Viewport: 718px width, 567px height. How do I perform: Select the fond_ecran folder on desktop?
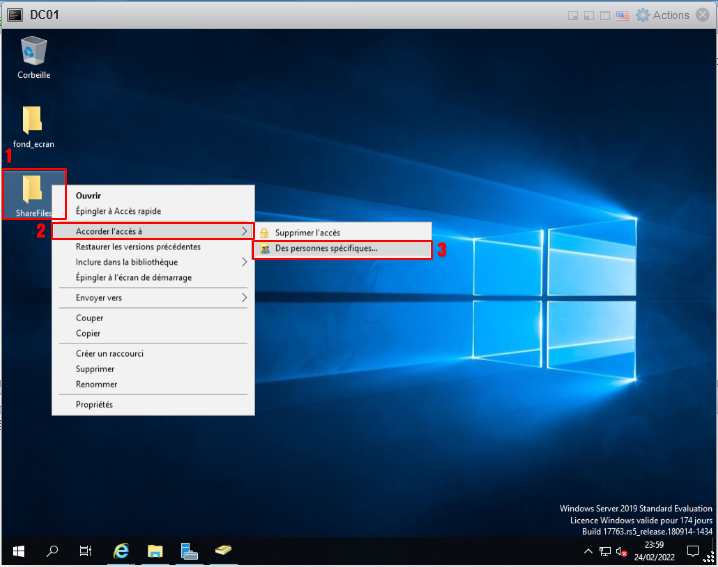33,121
